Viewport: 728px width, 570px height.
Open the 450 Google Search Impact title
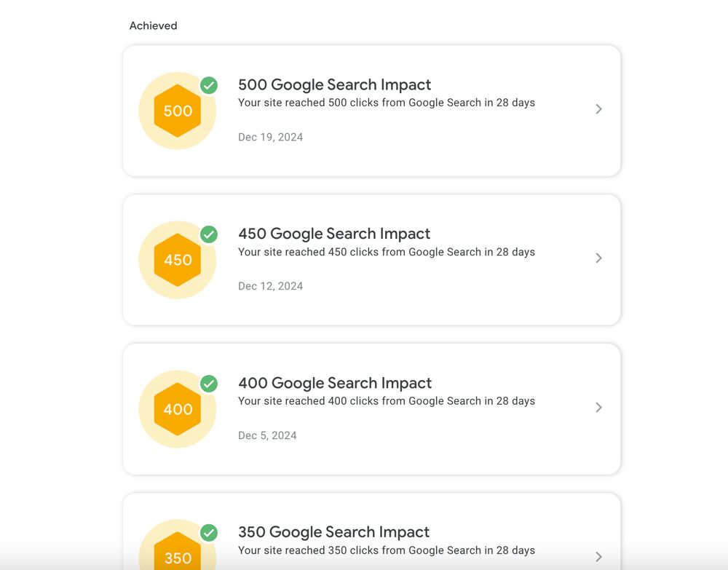[334, 234]
